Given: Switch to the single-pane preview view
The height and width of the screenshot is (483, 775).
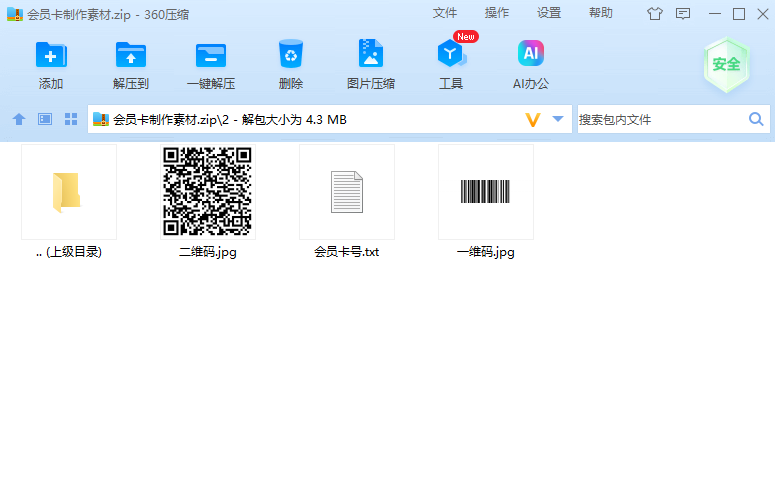Looking at the screenshot, I should [45, 119].
